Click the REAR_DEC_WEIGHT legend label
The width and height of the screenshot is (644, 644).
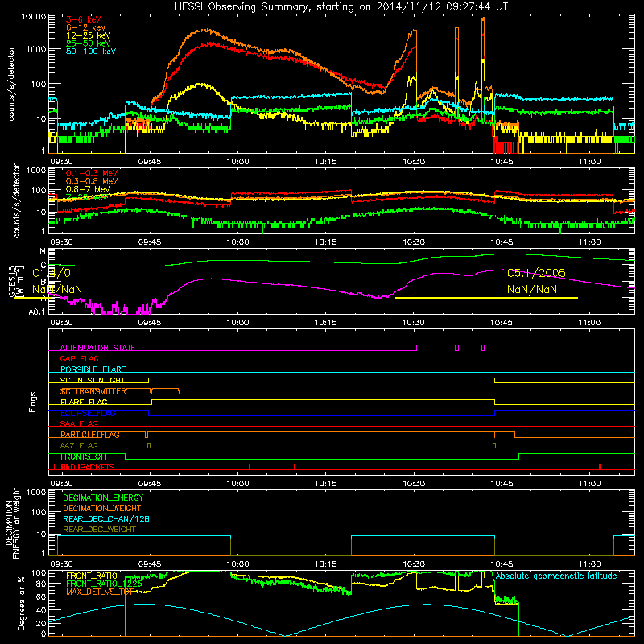pos(99,530)
